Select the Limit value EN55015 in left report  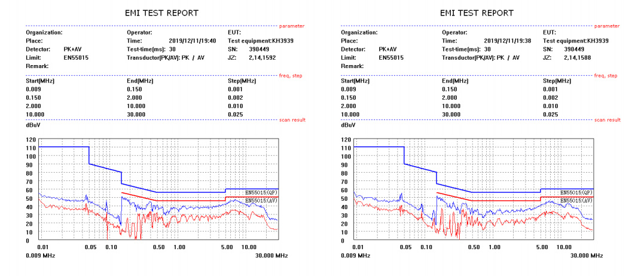(76, 57)
